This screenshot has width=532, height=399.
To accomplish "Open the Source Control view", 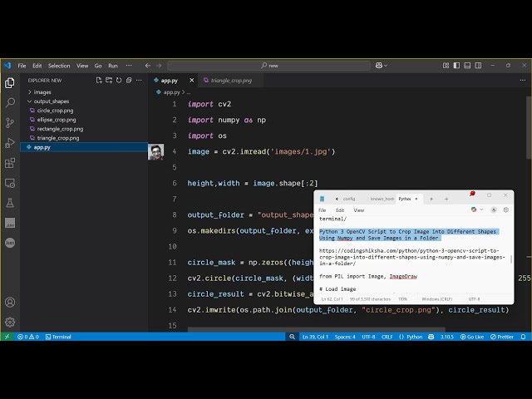I will tap(10, 122).
